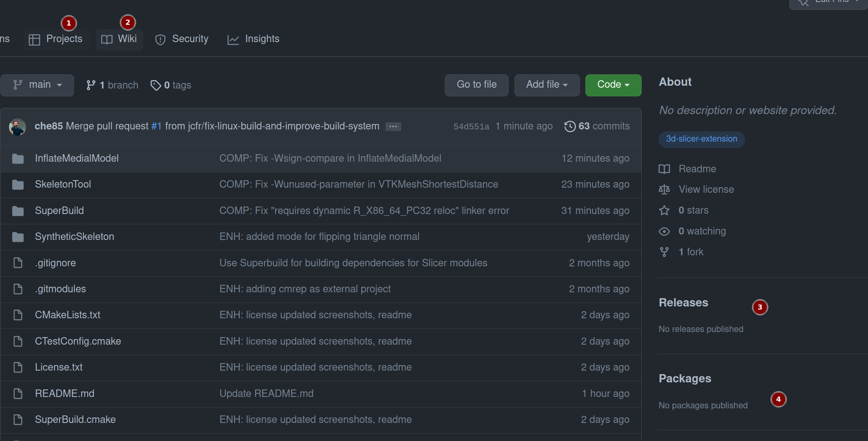The width and height of the screenshot is (868, 441).
Task: Click the Go to file button
Action: (476, 85)
